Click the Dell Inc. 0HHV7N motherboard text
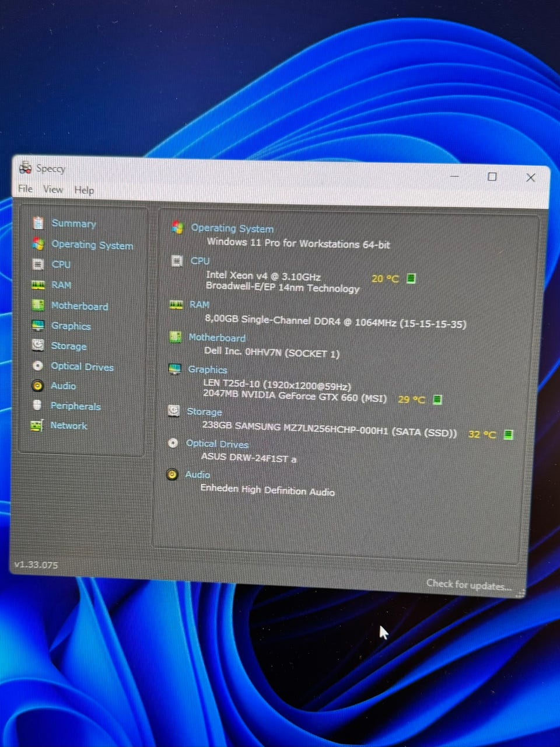 (271, 352)
